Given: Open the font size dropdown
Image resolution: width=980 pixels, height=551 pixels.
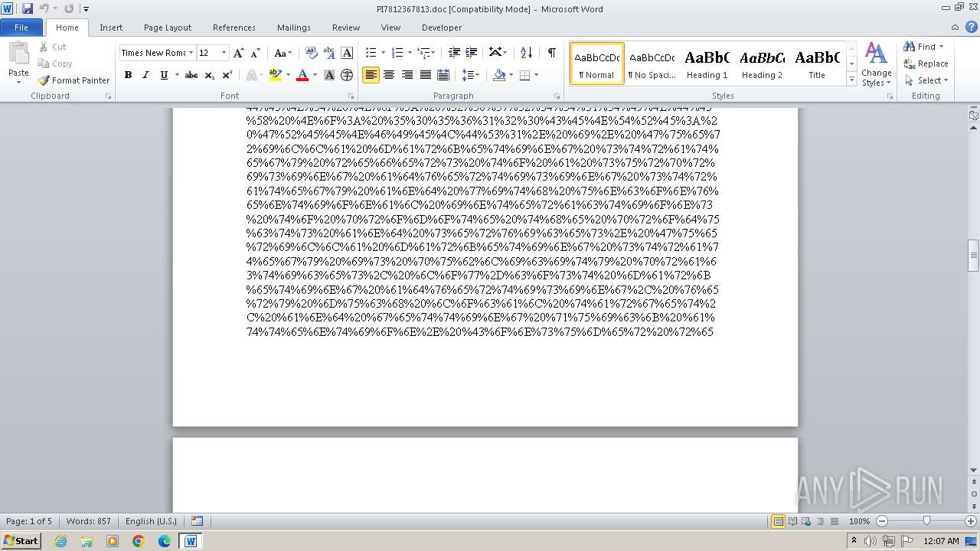Looking at the screenshot, I should click(x=224, y=53).
